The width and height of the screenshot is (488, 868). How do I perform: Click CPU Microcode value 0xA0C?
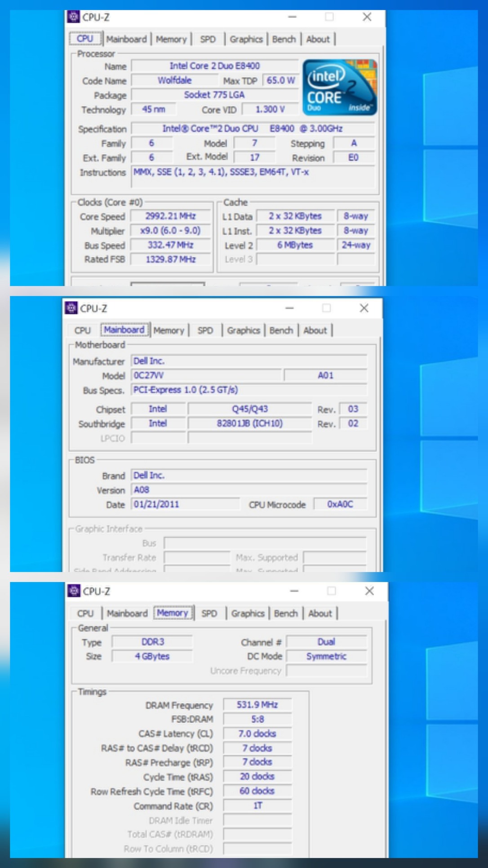pos(340,504)
